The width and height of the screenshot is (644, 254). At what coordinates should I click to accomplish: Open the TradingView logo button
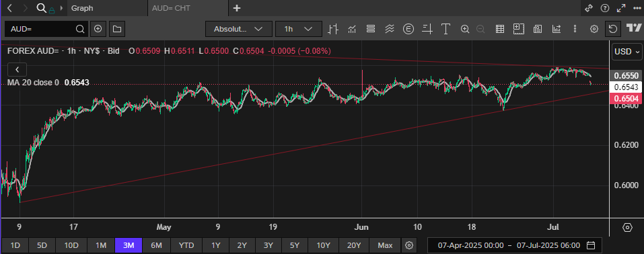634,28
